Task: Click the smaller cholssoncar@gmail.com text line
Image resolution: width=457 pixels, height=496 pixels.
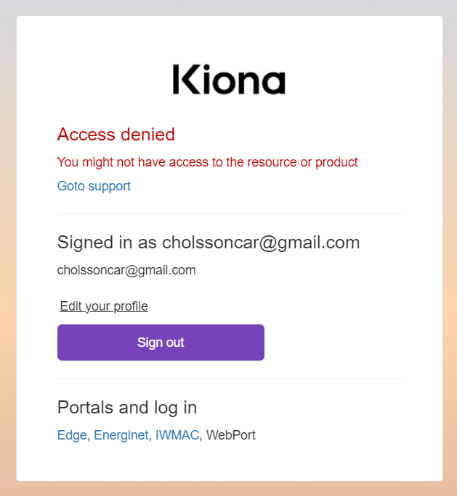Action: 126,270
